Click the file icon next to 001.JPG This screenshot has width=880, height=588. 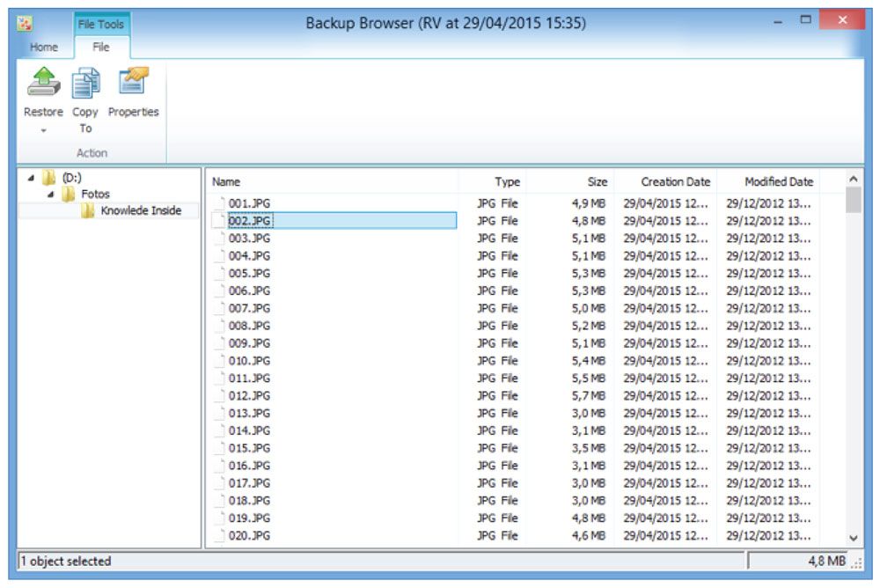[221, 203]
